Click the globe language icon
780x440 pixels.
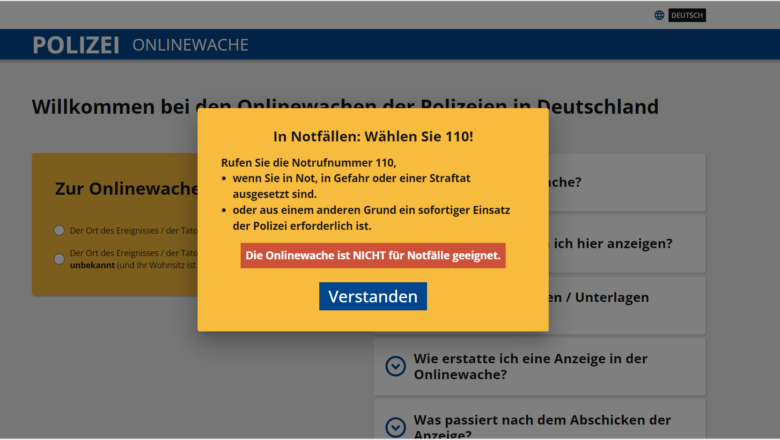(x=659, y=15)
